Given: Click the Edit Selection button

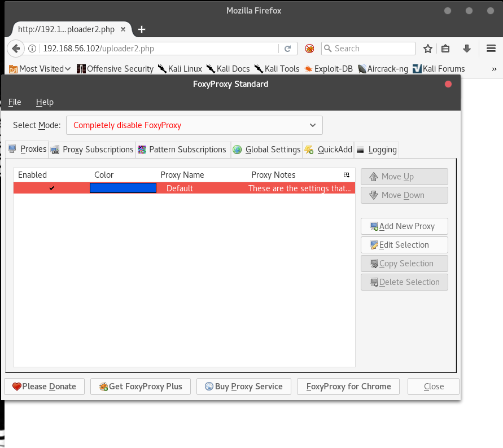Looking at the screenshot, I should [x=404, y=245].
